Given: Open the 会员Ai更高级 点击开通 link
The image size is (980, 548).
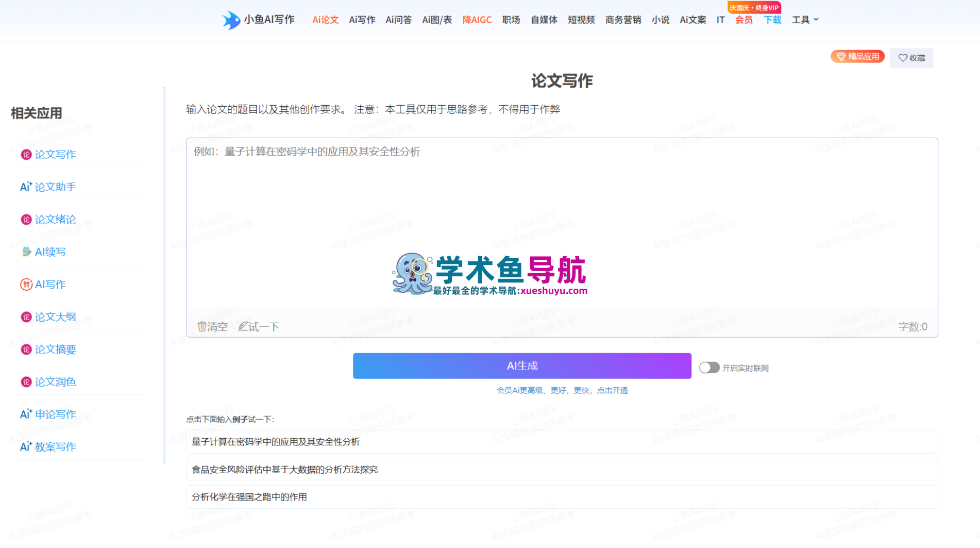Looking at the screenshot, I should [x=562, y=390].
